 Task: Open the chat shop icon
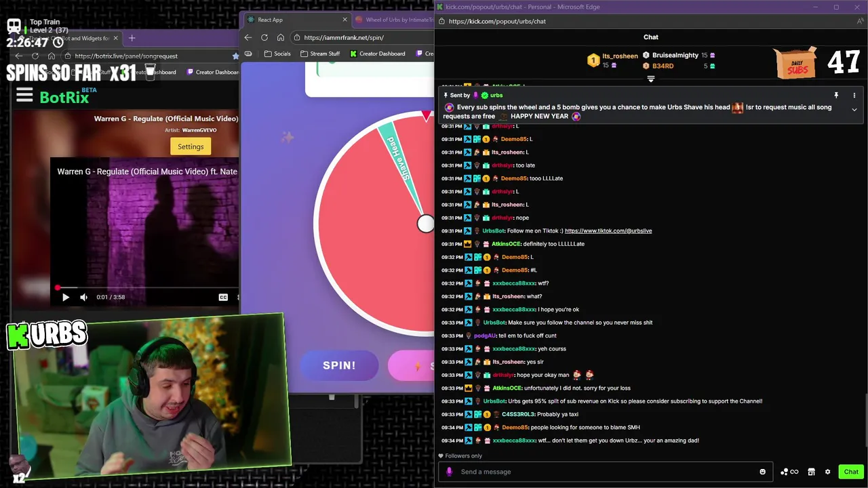coord(811,472)
